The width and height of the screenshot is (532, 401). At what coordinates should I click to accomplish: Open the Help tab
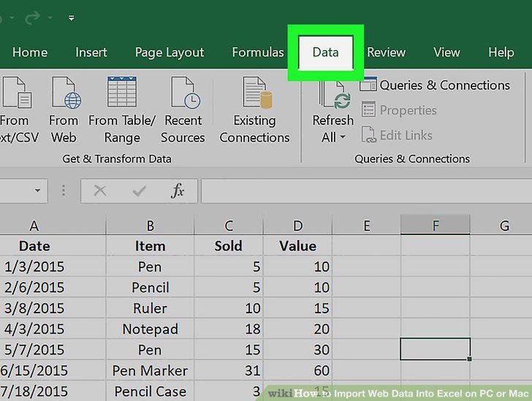click(x=501, y=53)
